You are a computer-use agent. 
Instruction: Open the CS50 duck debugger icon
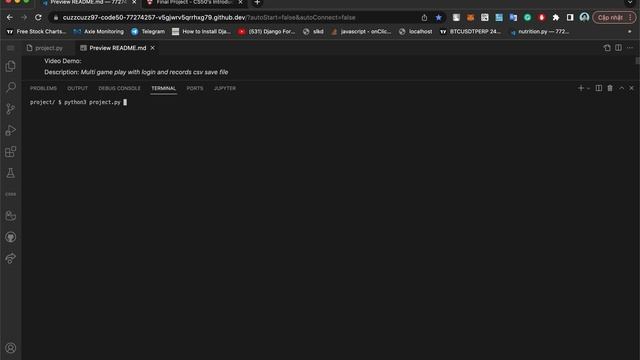(x=11, y=216)
